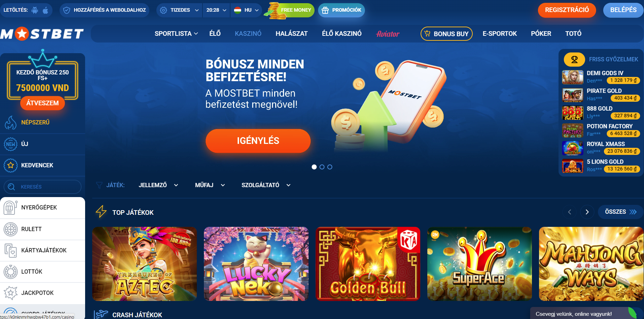The width and height of the screenshot is (644, 319).
Task: Show next Top Játékok games arrow
Action: point(587,212)
